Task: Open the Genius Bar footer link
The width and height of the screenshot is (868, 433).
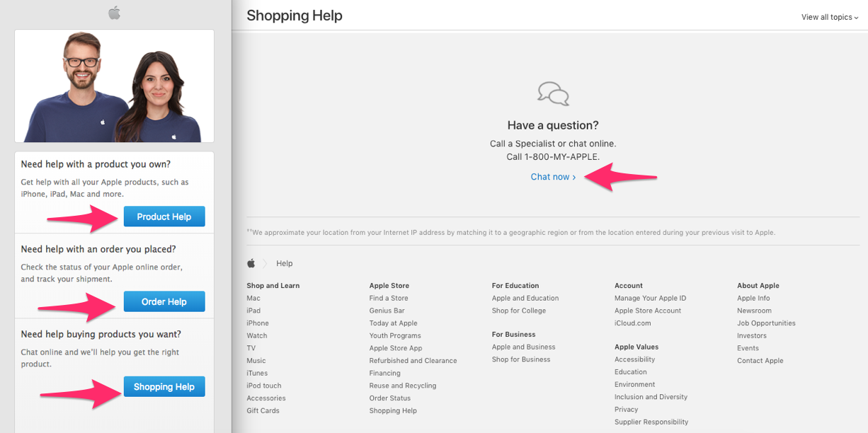Action: 387,311
